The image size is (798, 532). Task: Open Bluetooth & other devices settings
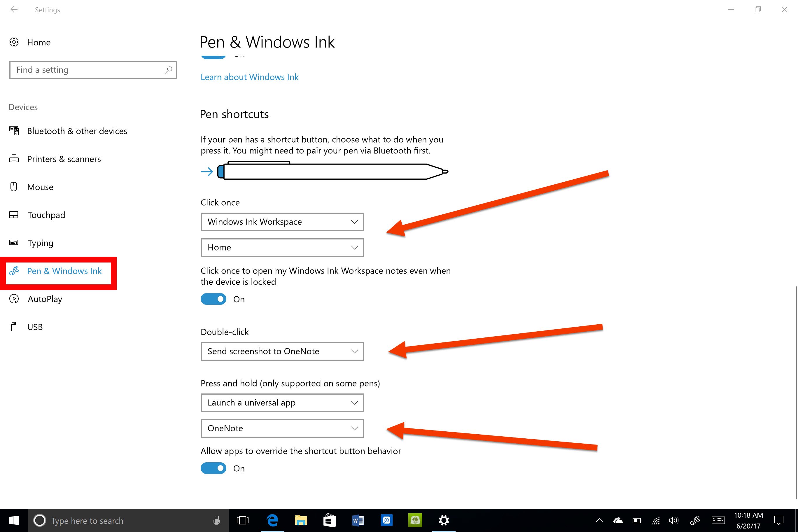pos(68,131)
